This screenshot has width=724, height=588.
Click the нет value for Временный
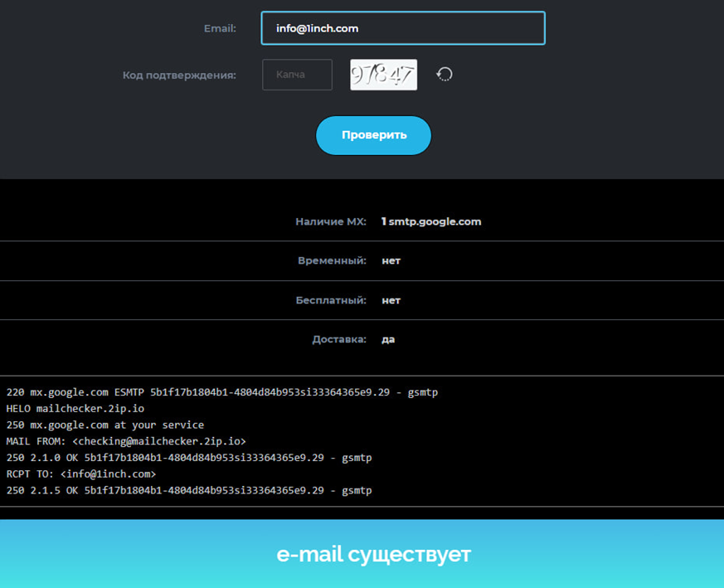point(391,260)
